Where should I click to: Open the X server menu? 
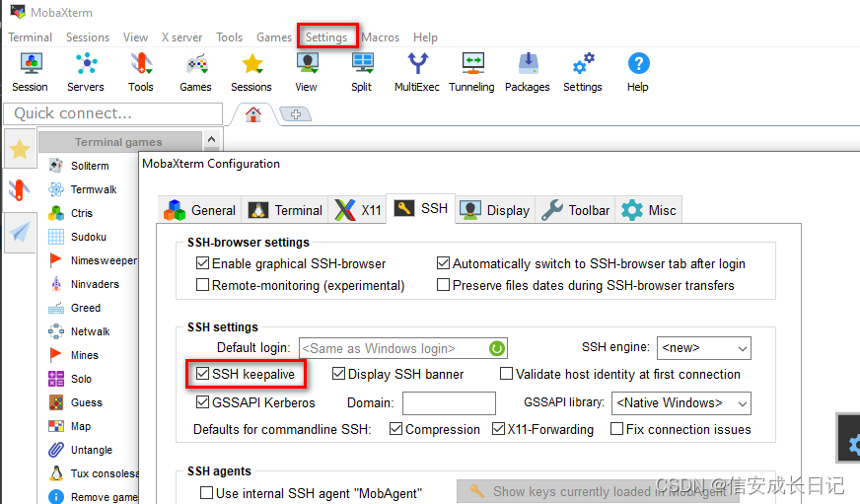(x=181, y=37)
